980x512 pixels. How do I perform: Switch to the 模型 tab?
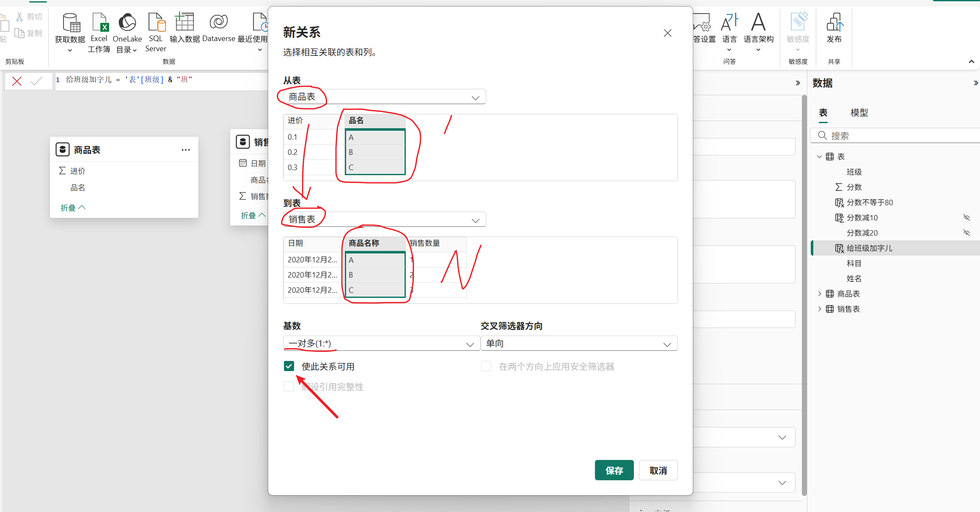[x=859, y=113]
